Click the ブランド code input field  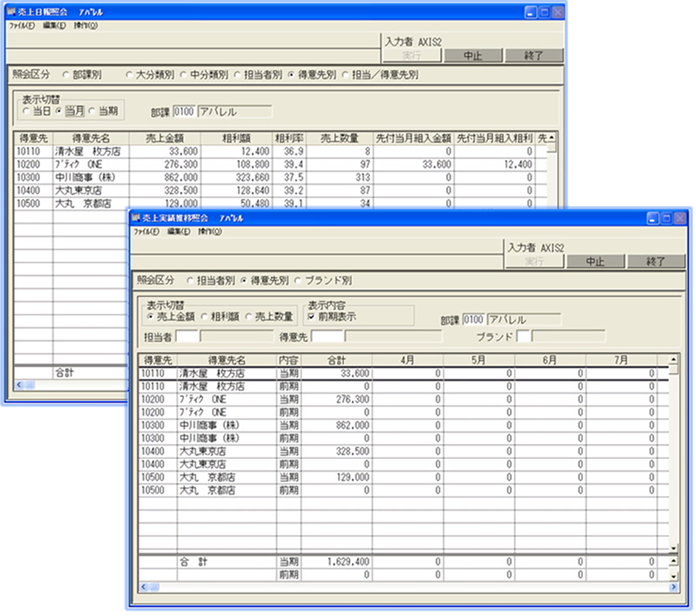pos(523,337)
